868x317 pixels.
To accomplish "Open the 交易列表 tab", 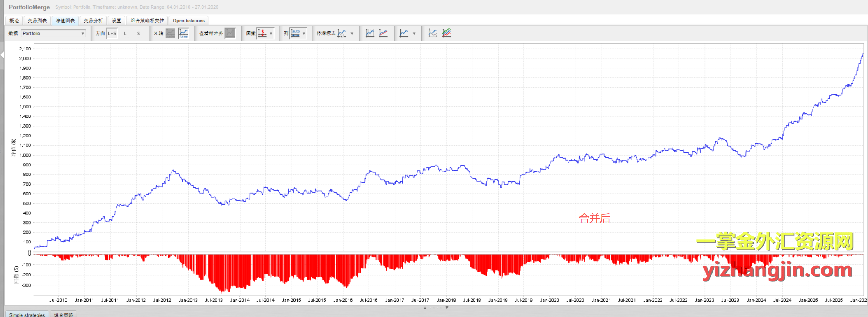I will pyautogui.click(x=37, y=21).
